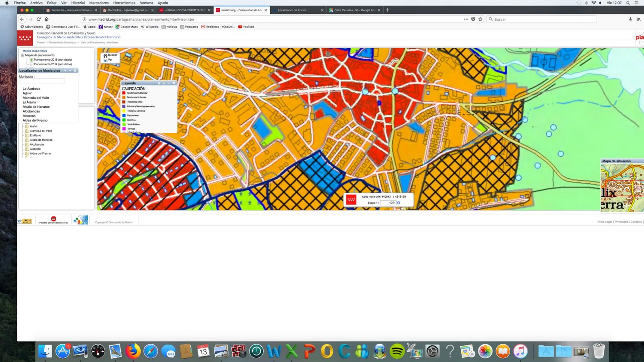Bookmark page with star icon
Screen dimensions: 644x362
(480, 19)
